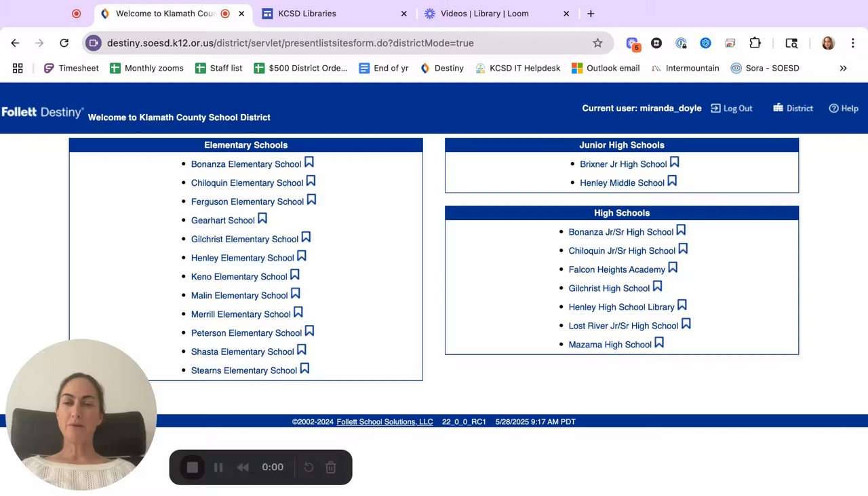Screen dimensions: 868x496
Task: Open Sora - SOESD bookmark
Action: point(765,68)
